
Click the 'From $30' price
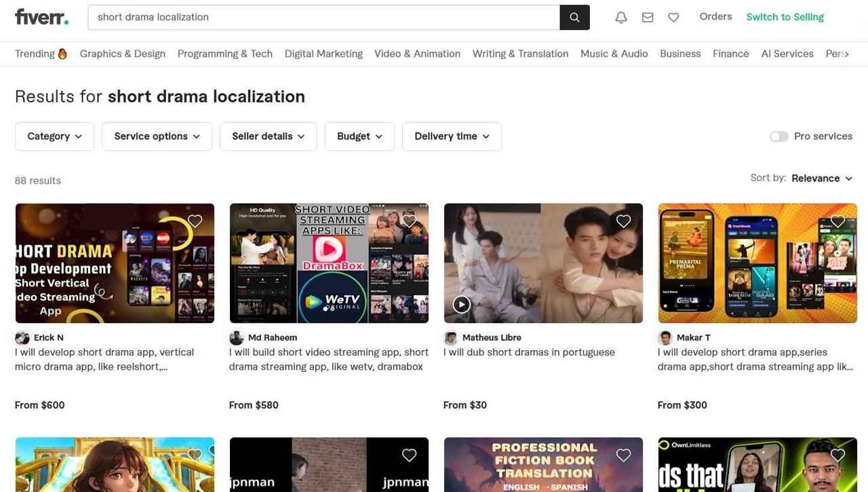465,405
